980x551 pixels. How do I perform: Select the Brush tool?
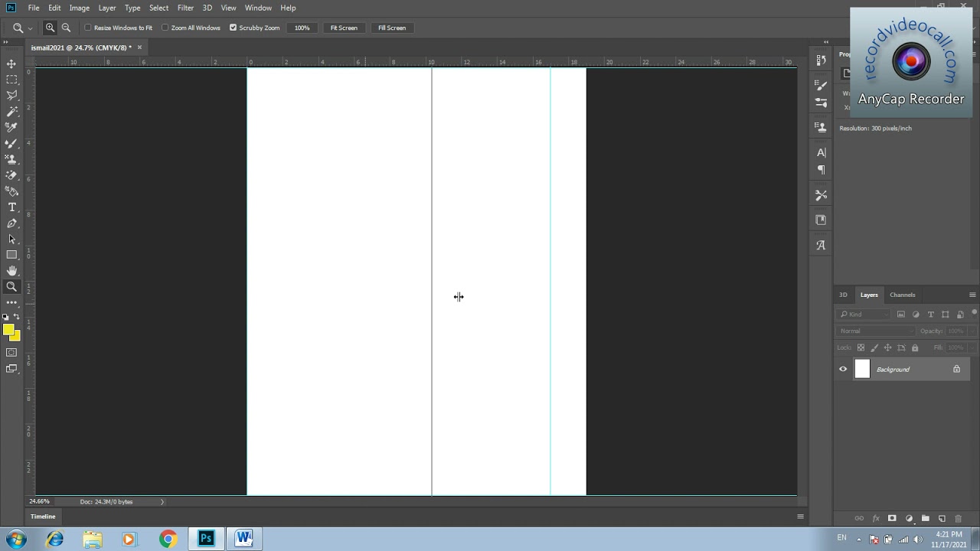point(11,143)
